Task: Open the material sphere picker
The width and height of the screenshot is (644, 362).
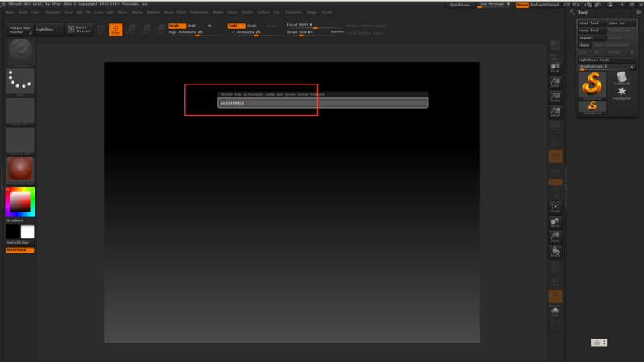Action: 19,169
